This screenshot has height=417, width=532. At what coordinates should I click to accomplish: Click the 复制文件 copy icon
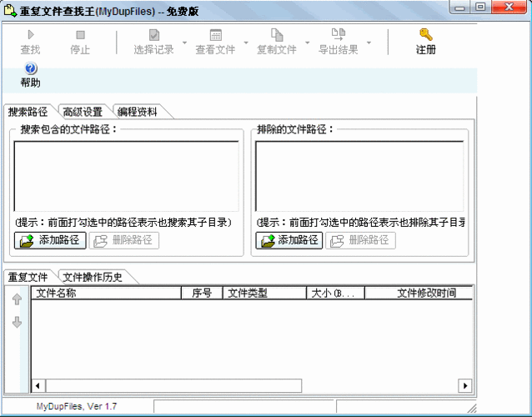click(x=277, y=34)
